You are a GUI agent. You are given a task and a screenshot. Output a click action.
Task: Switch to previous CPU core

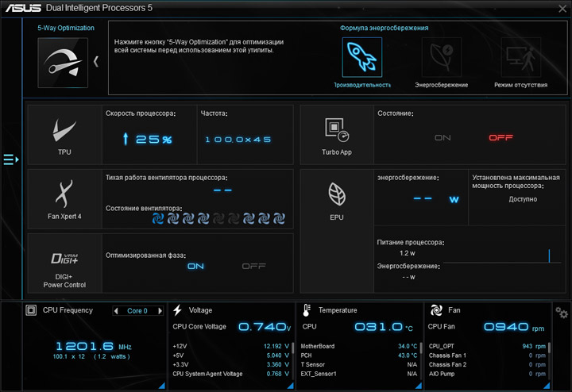click(x=116, y=311)
